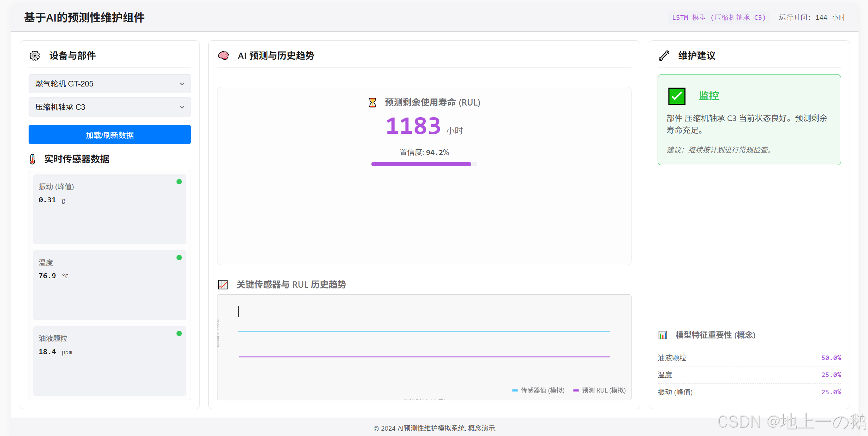Click the LSTM 模型 badge in header
The height and width of the screenshot is (436, 868).
click(718, 17)
